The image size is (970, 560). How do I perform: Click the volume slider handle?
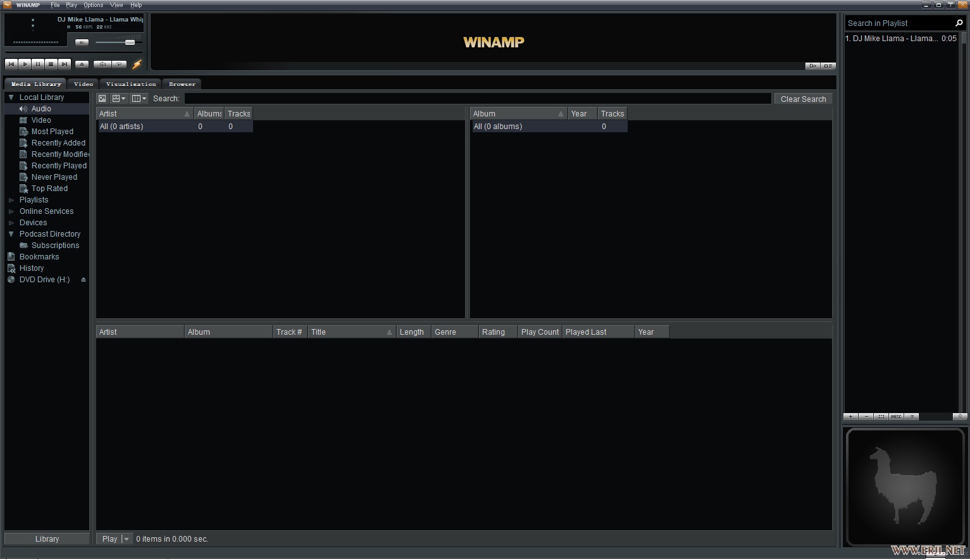tap(130, 42)
